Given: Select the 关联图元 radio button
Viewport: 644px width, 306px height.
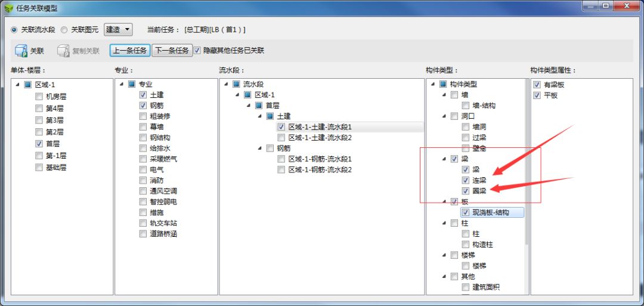Looking at the screenshot, I should pyautogui.click(x=64, y=30).
